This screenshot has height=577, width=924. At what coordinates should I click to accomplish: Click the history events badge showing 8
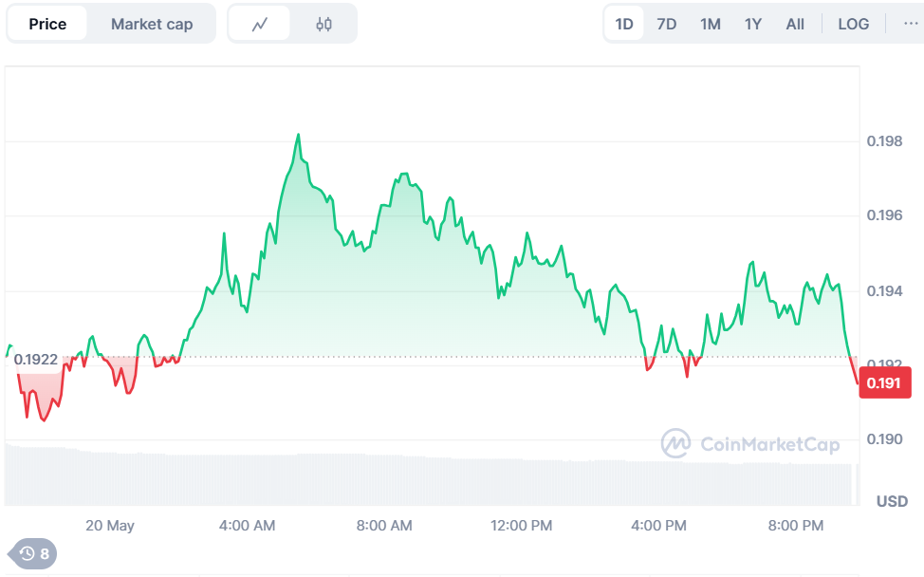[34, 553]
